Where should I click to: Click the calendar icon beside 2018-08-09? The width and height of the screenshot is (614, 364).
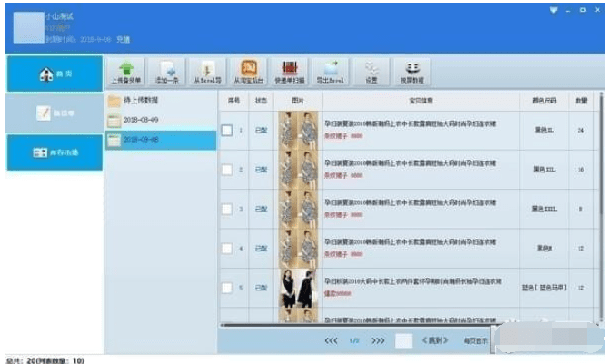114,121
